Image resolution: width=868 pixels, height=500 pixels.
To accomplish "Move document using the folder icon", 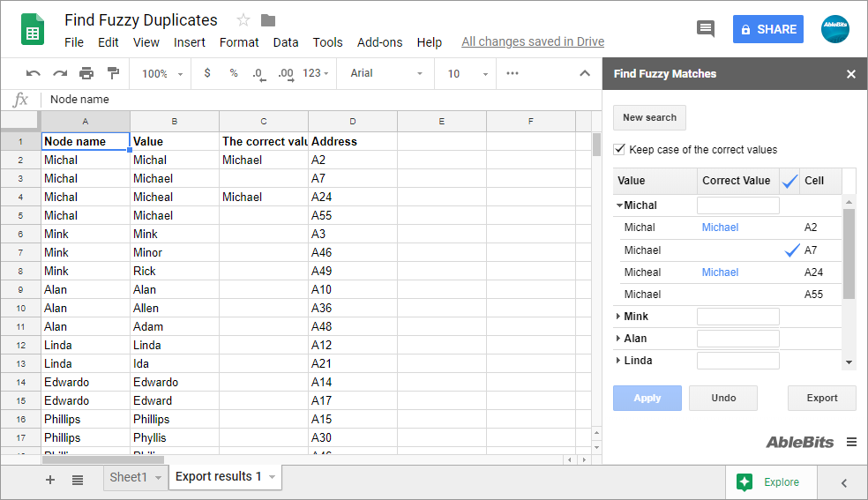I will [268, 20].
